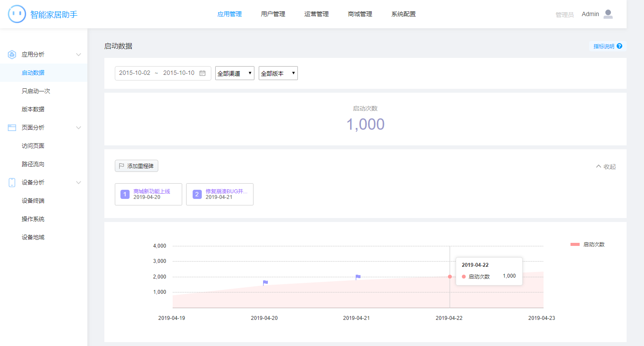This screenshot has width=644, height=346.
Task: Open the 全部版本 dropdown
Action: pyautogui.click(x=278, y=74)
